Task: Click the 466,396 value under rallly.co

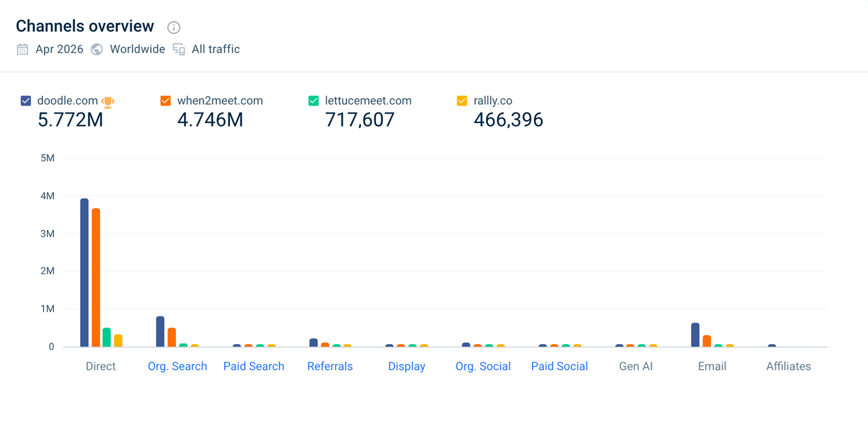Action: coord(508,120)
